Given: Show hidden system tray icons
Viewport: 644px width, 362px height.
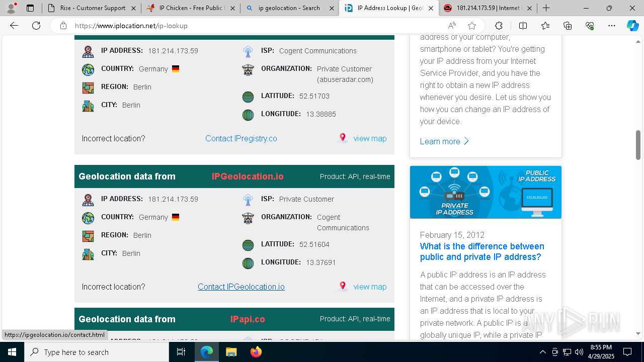Looking at the screenshot, I should pos(542,352).
